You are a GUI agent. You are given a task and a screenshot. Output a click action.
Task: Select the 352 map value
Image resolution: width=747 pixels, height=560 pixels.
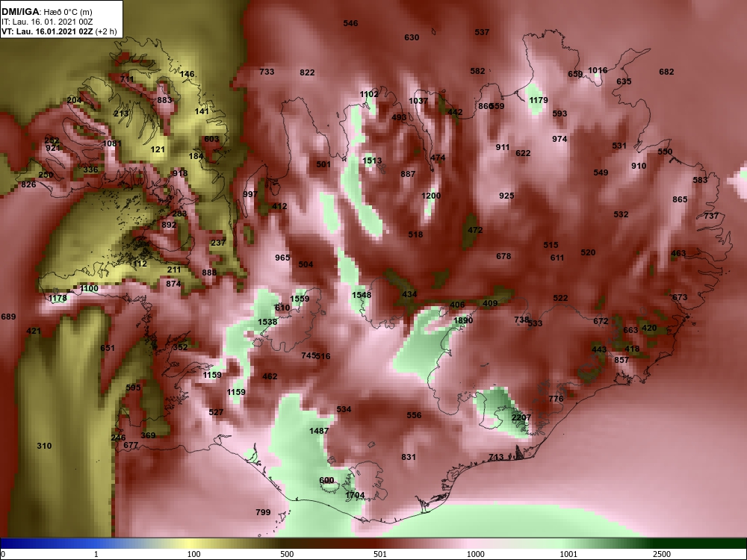pos(180,348)
